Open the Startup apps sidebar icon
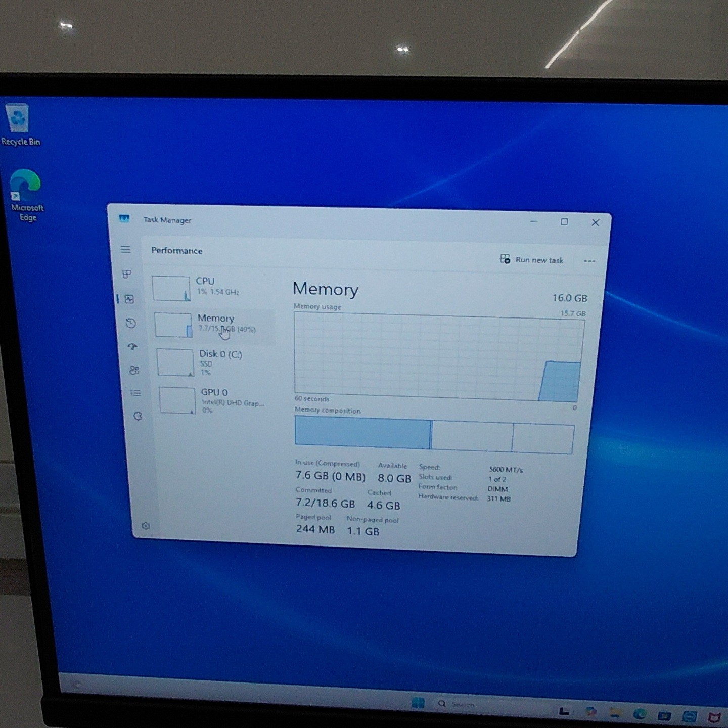Viewport: 728px width, 728px height. click(x=132, y=346)
